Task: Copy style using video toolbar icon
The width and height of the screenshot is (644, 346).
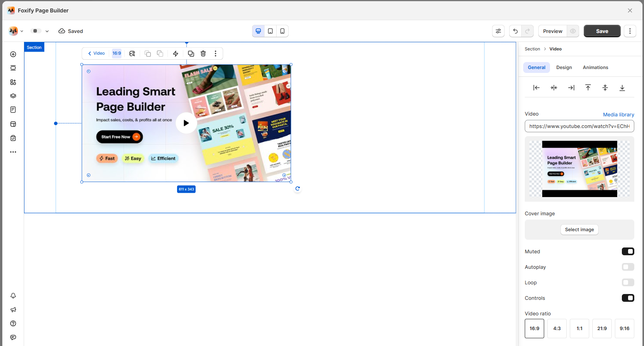Action: [x=148, y=54]
